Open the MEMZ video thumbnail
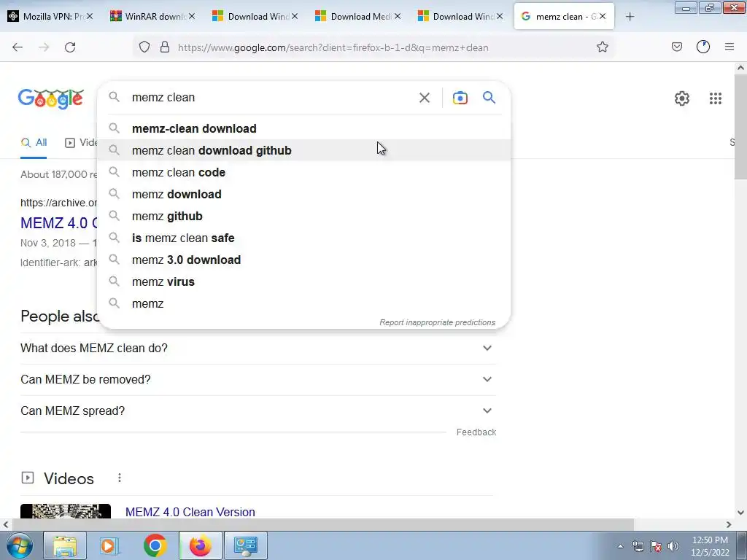Image resolution: width=747 pixels, height=560 pixels. pos(66,511)
